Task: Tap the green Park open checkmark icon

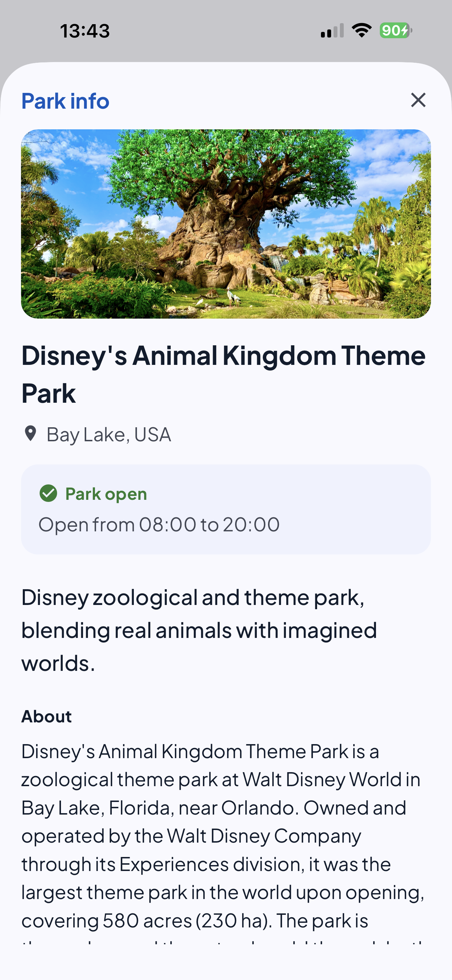Action: coord(48,494)
